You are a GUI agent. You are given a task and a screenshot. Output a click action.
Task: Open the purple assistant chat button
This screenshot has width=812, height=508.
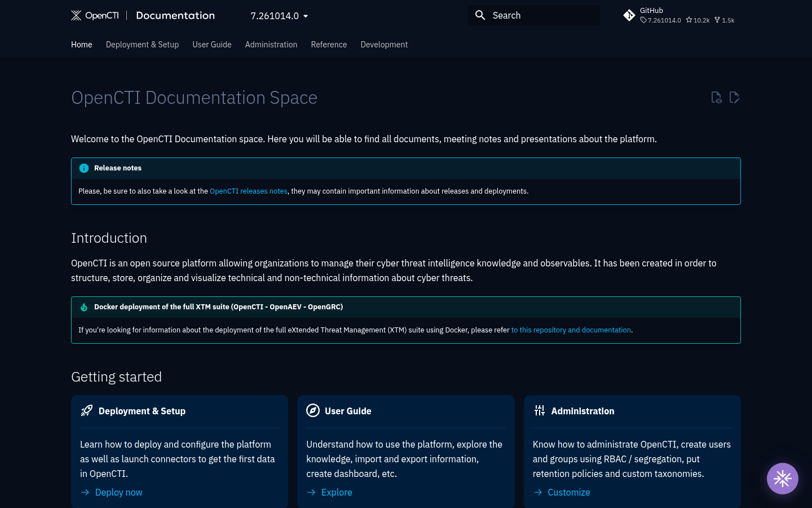(783, 479)
